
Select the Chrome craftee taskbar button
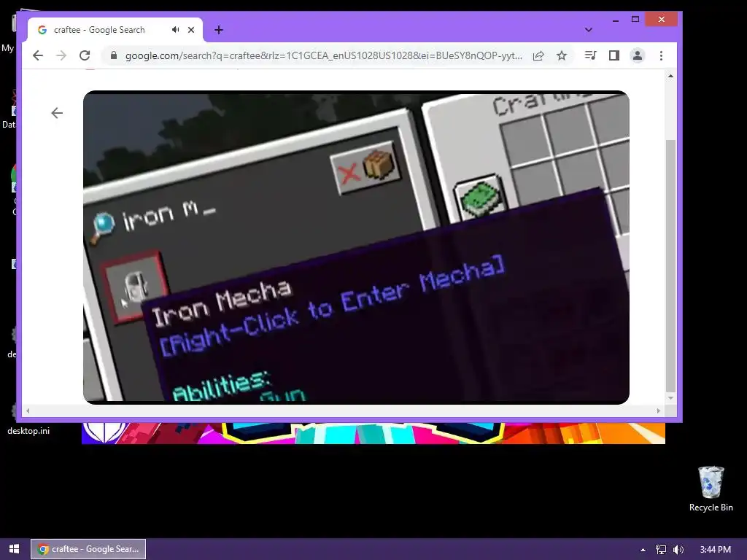click(x=88, y=549)
